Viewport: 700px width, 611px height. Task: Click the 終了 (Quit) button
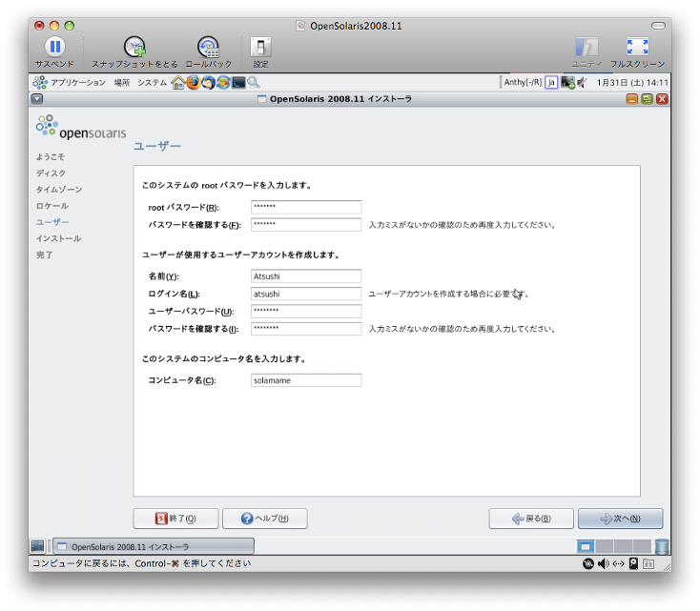click(175, 519)
